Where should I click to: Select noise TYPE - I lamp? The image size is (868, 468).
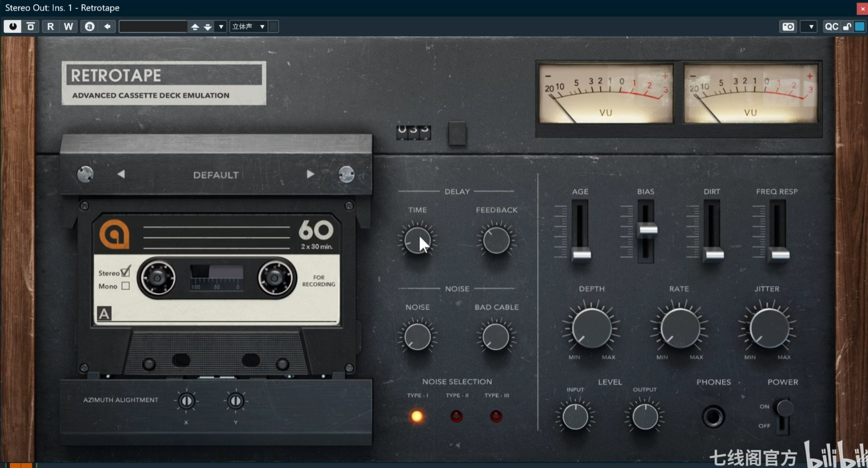417,416
